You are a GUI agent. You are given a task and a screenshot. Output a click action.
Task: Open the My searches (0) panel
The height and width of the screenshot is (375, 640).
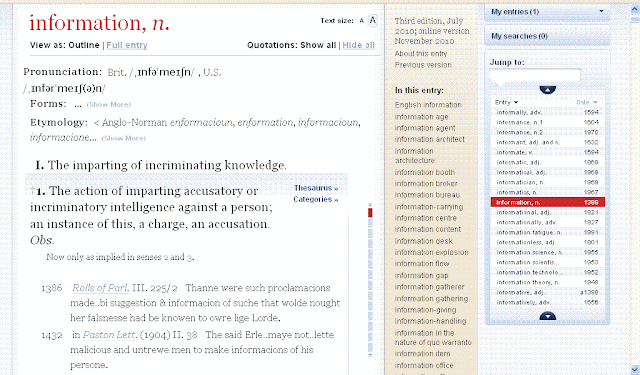[x=547, y=36]
